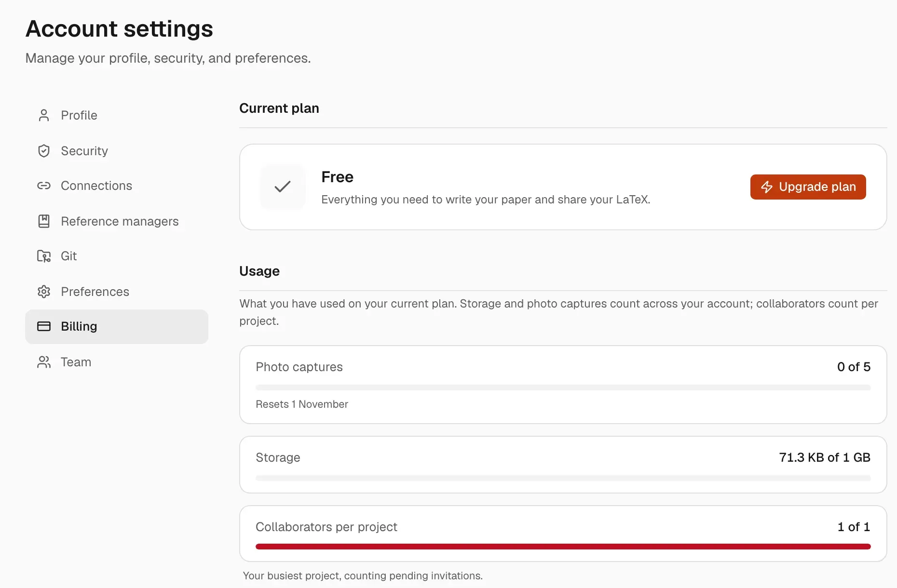The height and width of the screenshot is (588, 897).
Task: Click the Collaborators per project label
Action: [326, 527]
